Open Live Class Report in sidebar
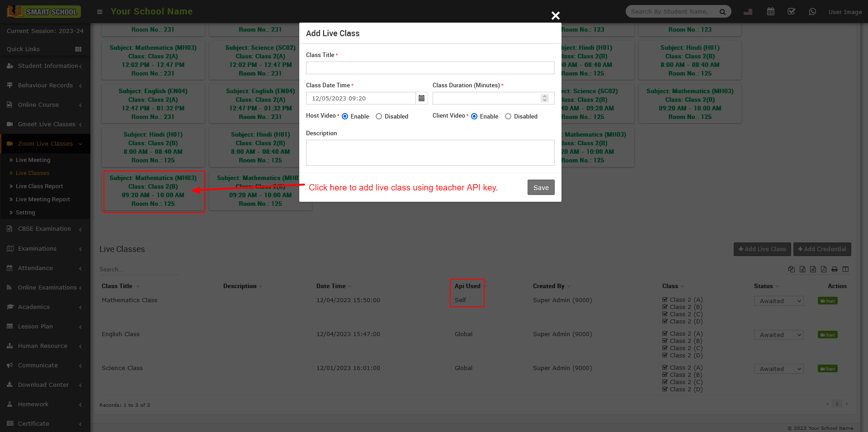 pyautogui.click(x=39, y=186)
